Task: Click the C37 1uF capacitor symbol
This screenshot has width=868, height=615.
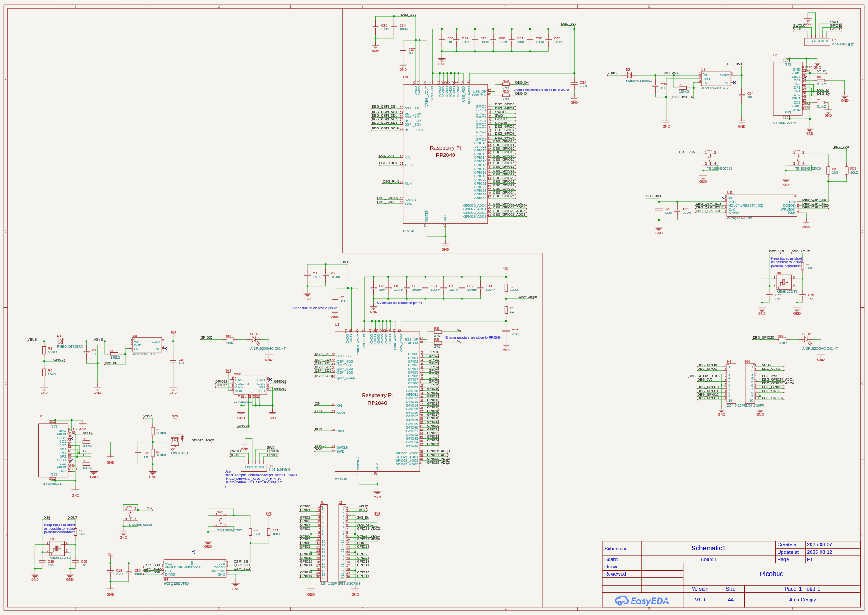Action: (x=403, y=51)
